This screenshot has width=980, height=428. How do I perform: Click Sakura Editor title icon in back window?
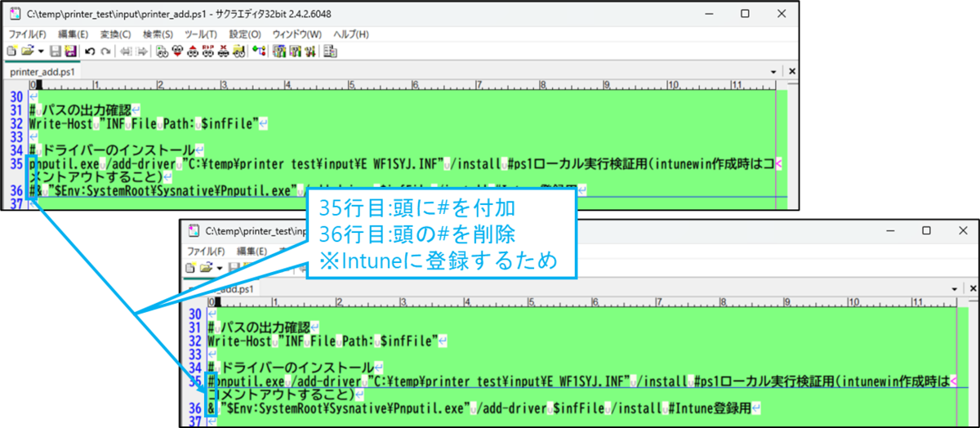[x=15, y=14]
